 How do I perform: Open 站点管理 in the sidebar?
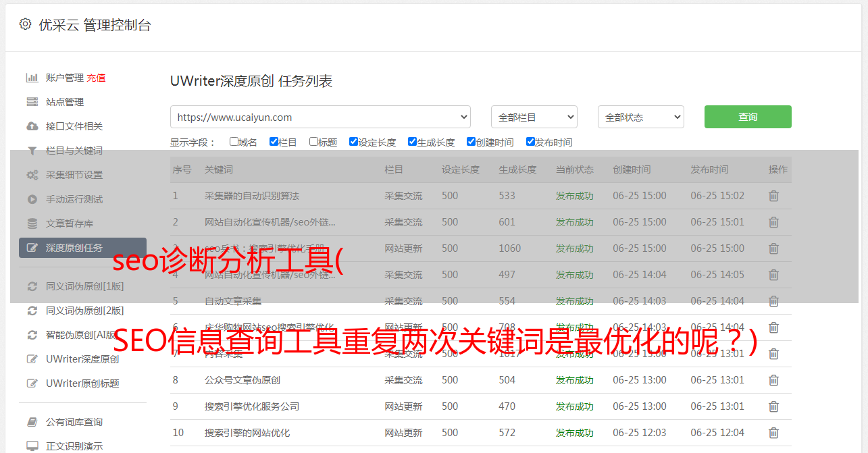pyautogui.click(x=65, y=102)
